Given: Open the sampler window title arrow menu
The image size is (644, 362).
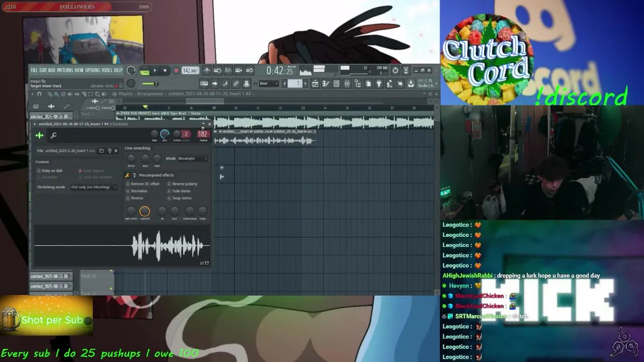Looking at the screenshot, I should 34,124.
